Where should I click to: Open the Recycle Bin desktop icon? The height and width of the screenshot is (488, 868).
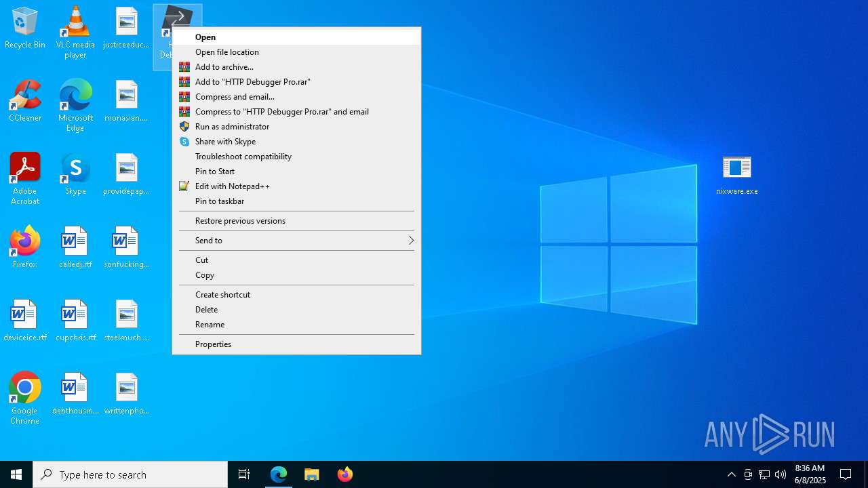(25, 28)
